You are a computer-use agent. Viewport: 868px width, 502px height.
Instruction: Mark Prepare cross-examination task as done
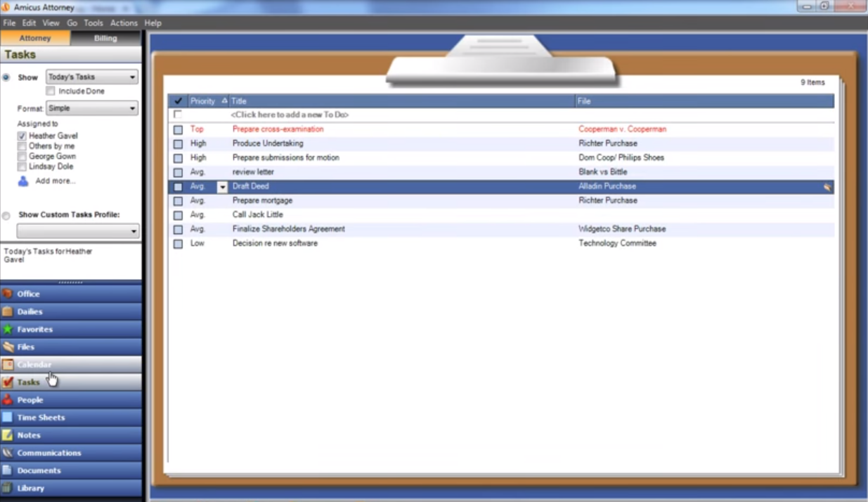(178, 129)
